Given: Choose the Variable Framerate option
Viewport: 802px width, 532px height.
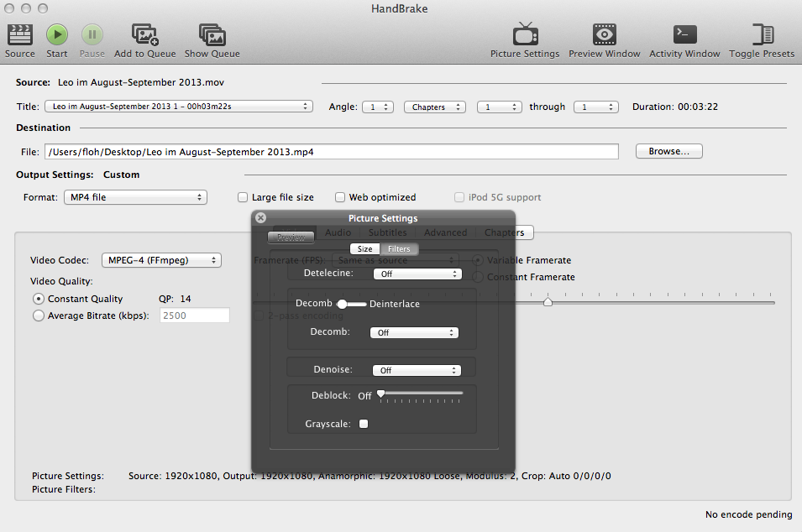Looking at the screenshot, I should click(x=477, y=260).
